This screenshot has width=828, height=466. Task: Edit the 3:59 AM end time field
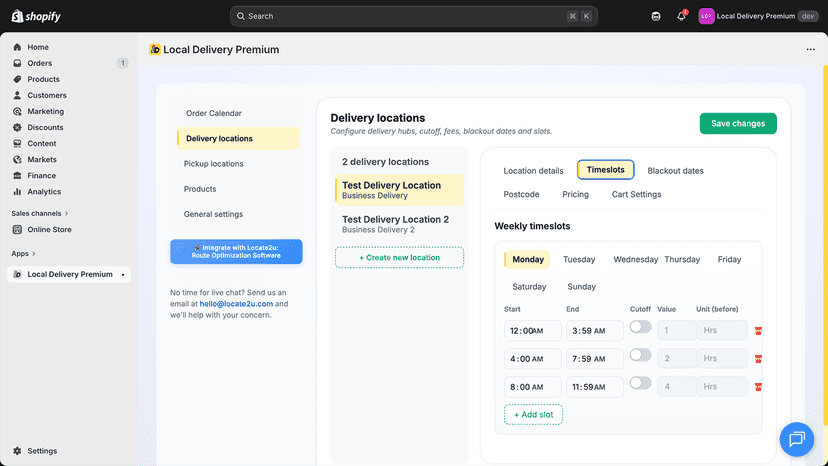(595, 331)
